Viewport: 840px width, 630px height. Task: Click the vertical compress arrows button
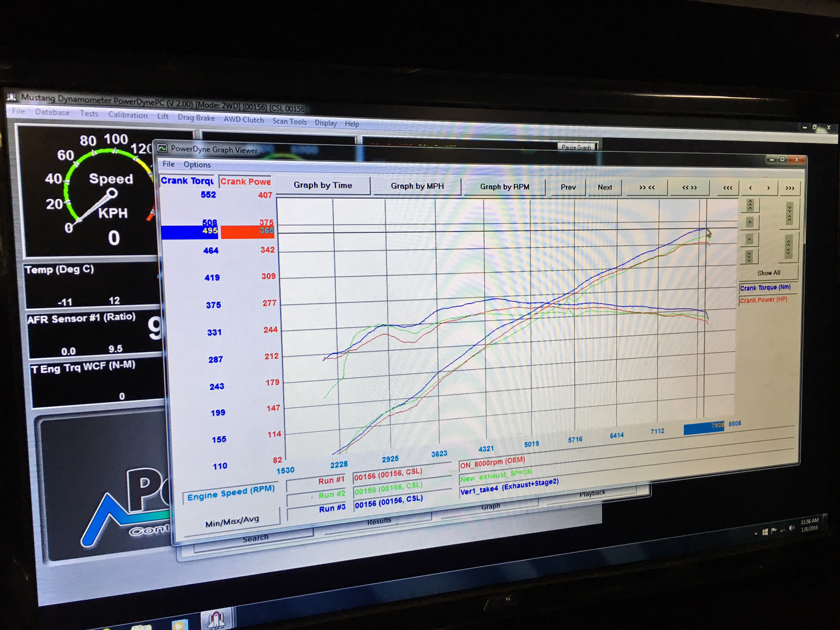coord(789,214)
